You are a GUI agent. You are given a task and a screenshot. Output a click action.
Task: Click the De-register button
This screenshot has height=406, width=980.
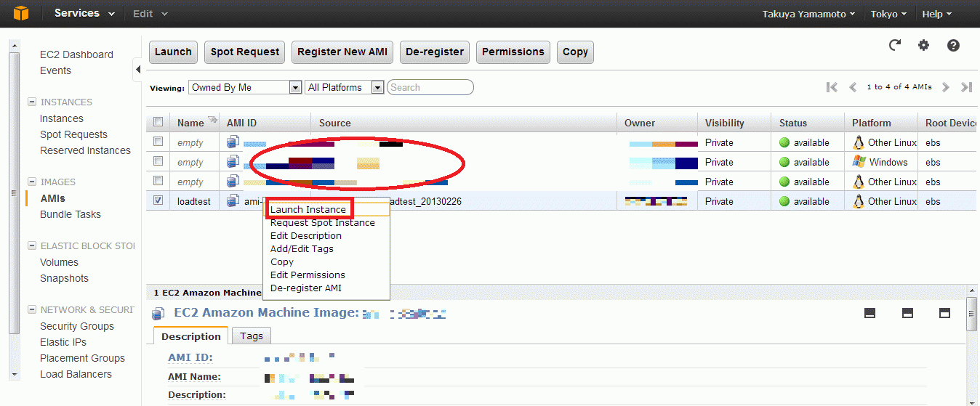[435, 52]
